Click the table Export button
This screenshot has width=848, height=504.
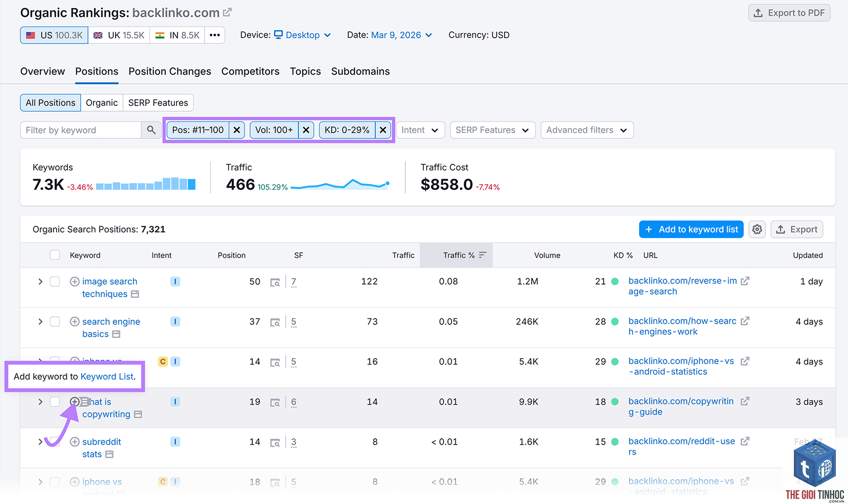pyautogui.click(x=797, y=229)
